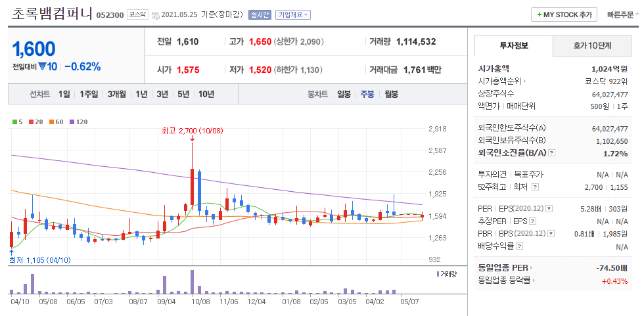The width and height of the screenshot is (644, 316).
Task: Select the 10년 line chart period
Action: (206, 94)
